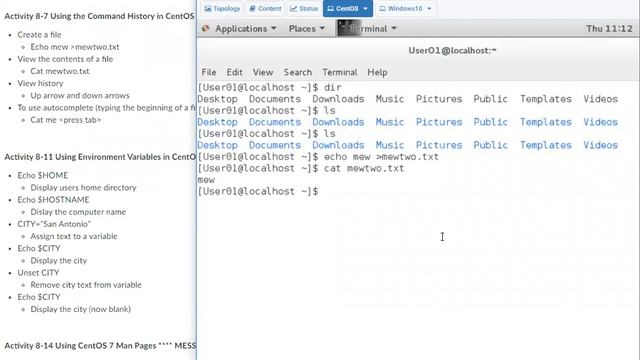
Task: Switch to the Windows10 machine tab
Action: point(406,9)
